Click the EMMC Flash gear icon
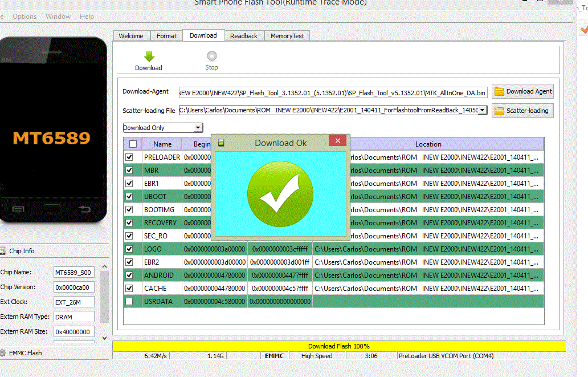Viewport: 588px width, 377px height. (x=3, y=353)
